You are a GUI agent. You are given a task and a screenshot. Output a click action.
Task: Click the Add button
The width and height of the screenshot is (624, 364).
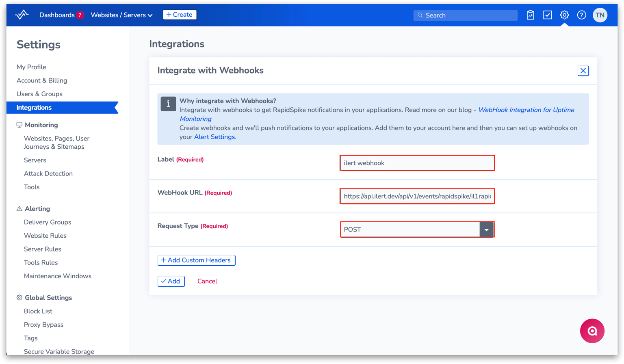(x=171, y=281)
